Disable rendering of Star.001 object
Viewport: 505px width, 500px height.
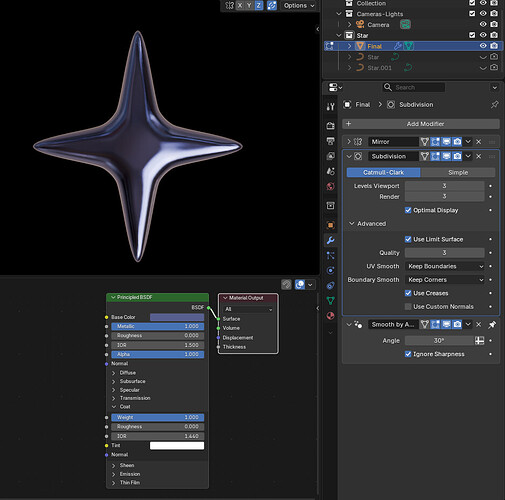494,68
